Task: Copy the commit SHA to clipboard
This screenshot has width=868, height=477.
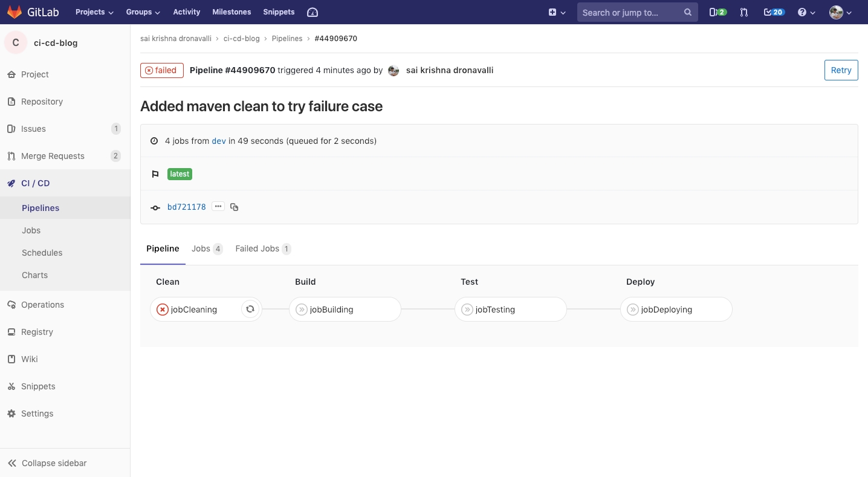Action: 235,207
